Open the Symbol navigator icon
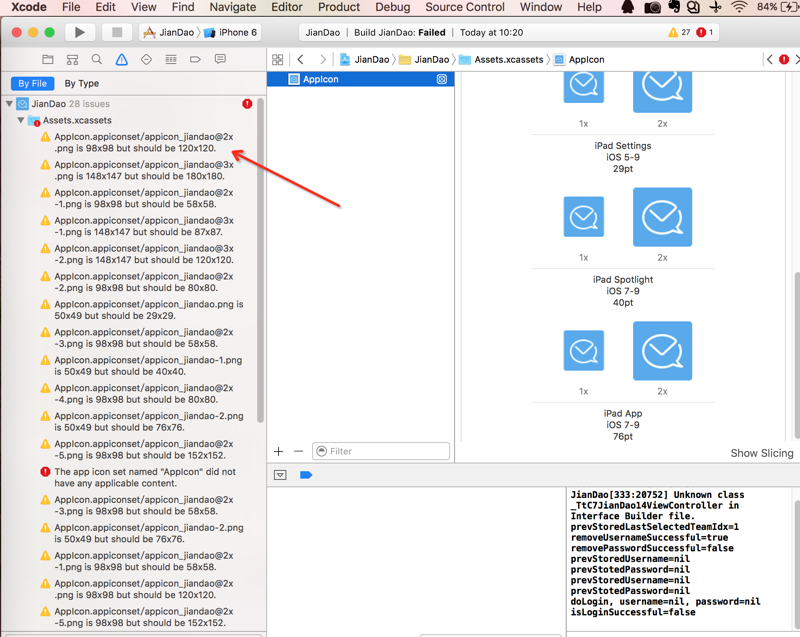800x637 pixels. pyautogui.click(x=72, y=60)
